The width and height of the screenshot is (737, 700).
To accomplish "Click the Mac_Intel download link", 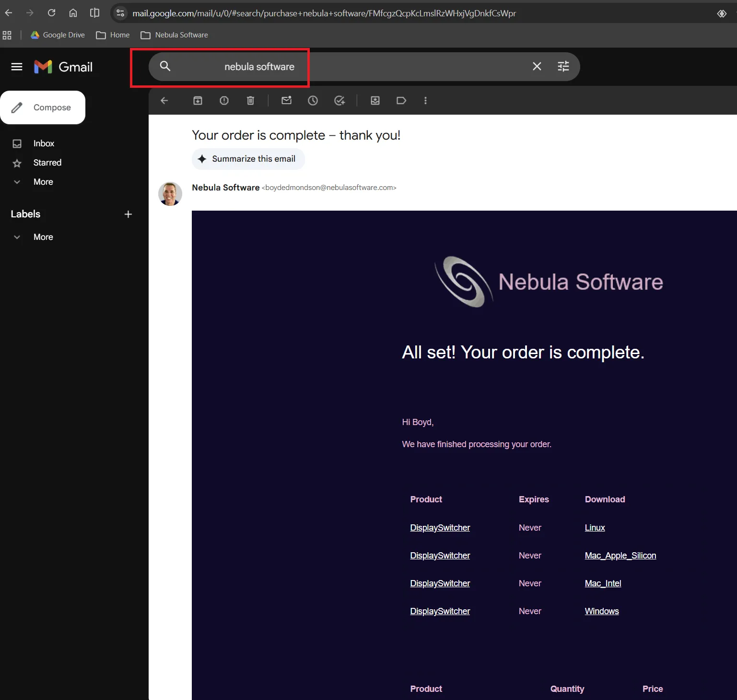I will tap(603, 583).
